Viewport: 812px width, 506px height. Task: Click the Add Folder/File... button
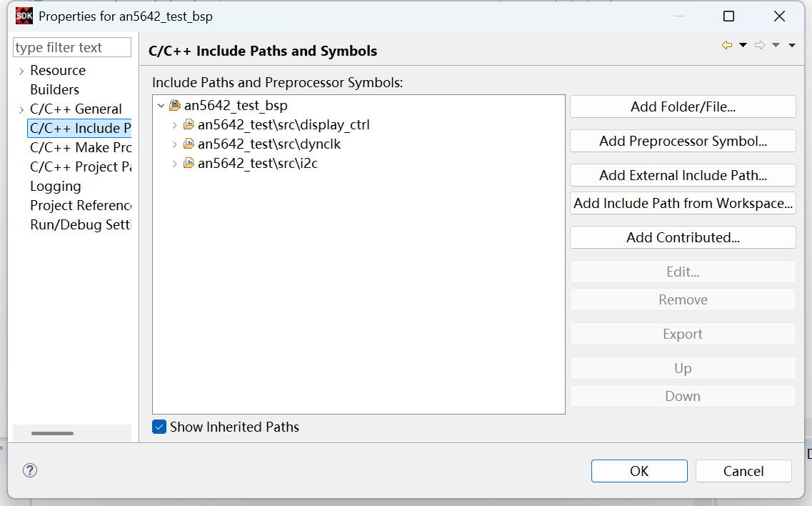(x=682, y=106)
